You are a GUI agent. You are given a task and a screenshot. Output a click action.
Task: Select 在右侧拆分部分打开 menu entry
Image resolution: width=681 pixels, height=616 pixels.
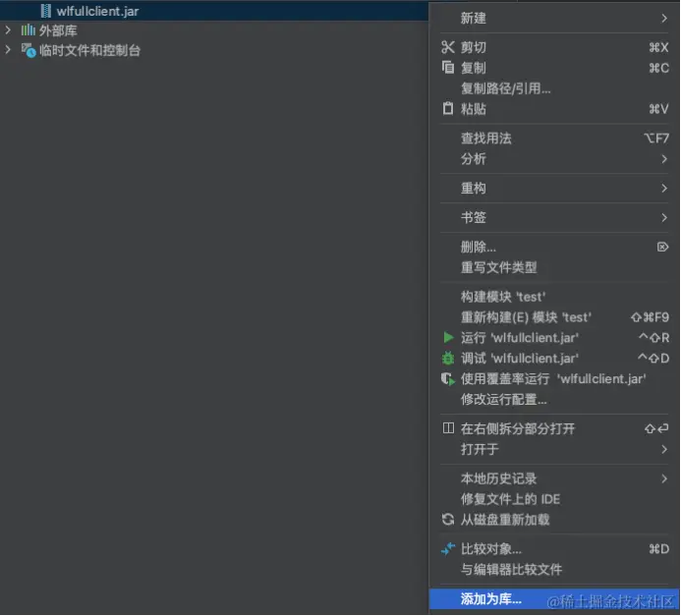point(554,429)
